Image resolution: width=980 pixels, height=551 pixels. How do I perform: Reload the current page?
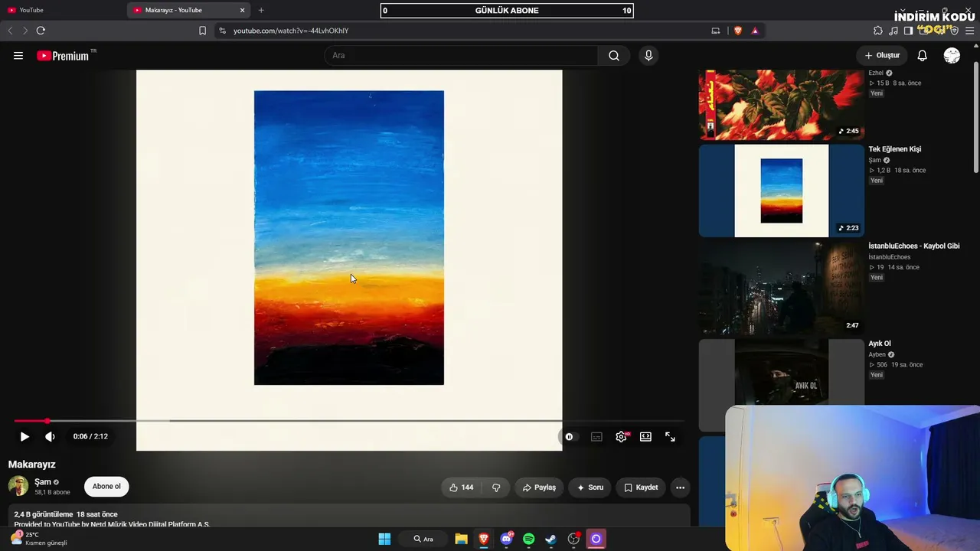(41, 31)
